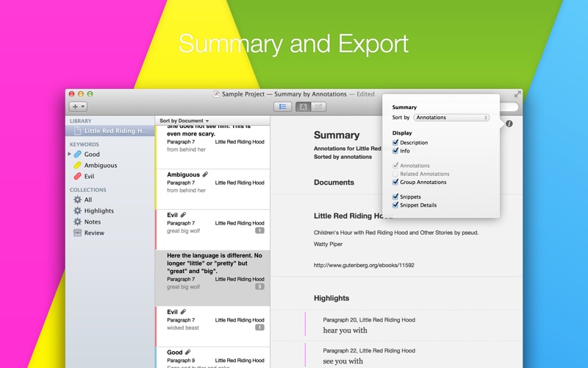Toggle the Info checkbox
The height and width of the screenshot is (368, 588).
[395, 151]
